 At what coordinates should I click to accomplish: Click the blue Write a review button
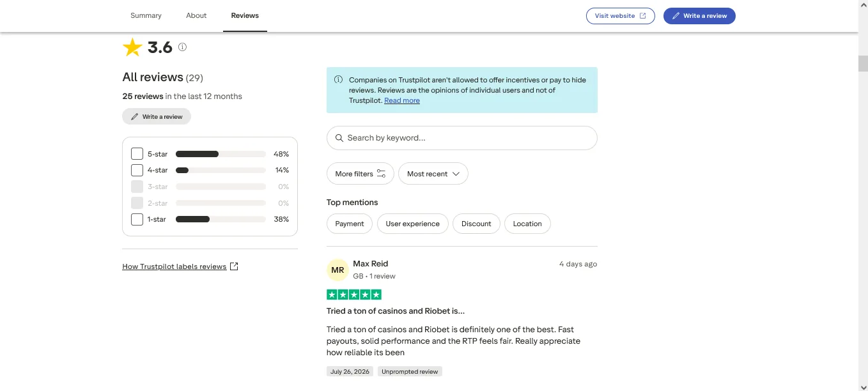point(699,16)
